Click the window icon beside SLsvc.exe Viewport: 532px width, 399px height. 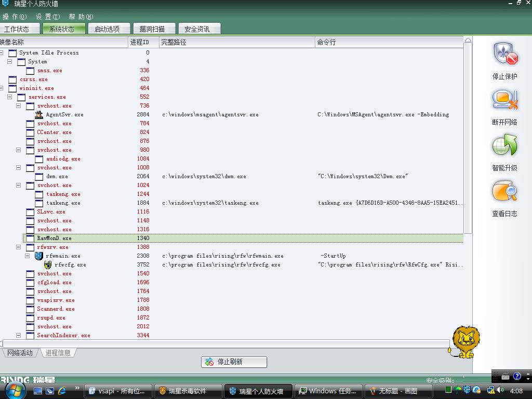[30, 212]
